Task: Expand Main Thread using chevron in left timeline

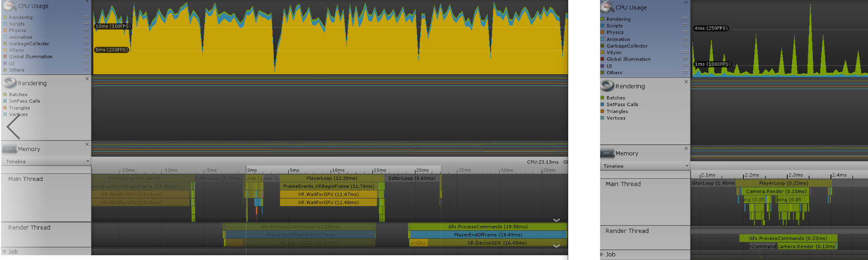Action: tap(556, 220)
